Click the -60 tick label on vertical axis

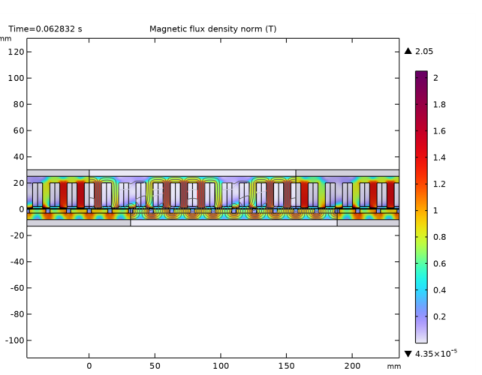(x=17, y=288)
